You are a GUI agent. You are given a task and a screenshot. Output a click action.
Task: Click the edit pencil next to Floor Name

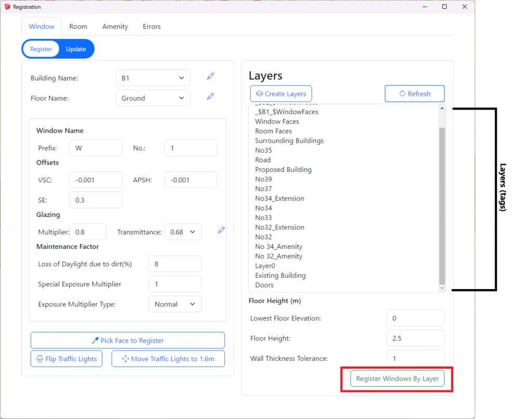[210, 97]
